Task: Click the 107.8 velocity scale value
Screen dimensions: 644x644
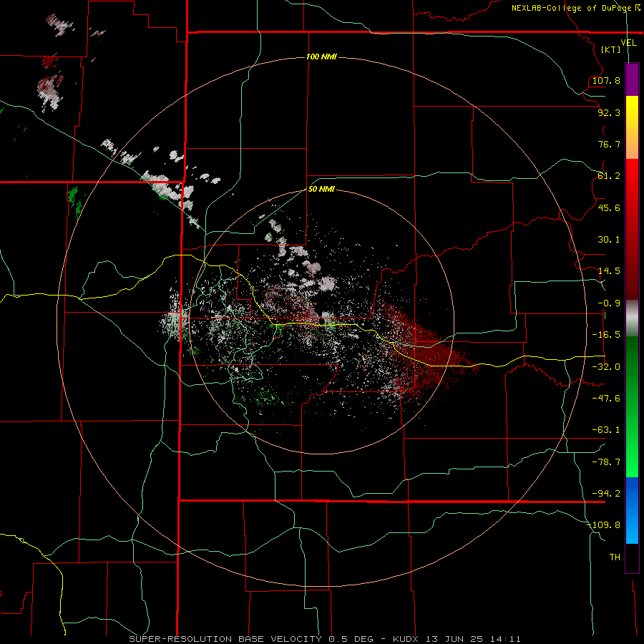Action: click(606, 80)
